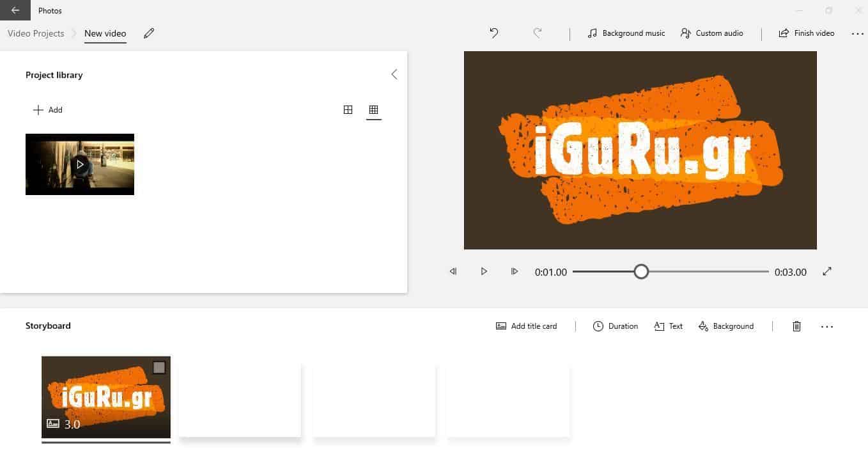Go back with the Photos back arrow

(x=15, y=10)
